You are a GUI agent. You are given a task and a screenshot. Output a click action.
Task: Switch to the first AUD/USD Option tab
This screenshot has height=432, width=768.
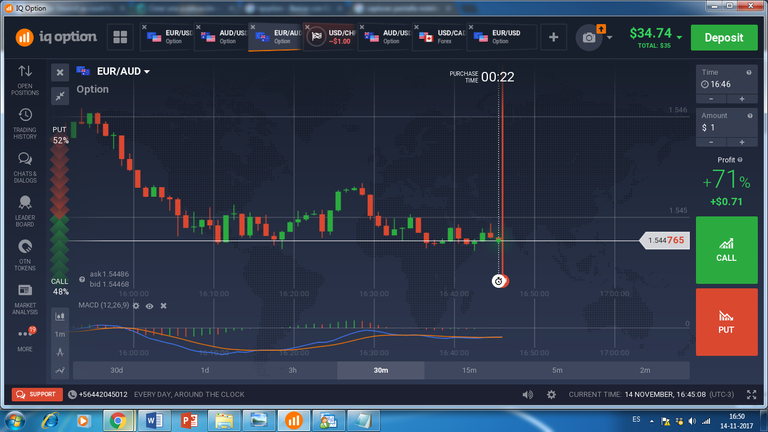pyautogui.click(x=222, y=37)
